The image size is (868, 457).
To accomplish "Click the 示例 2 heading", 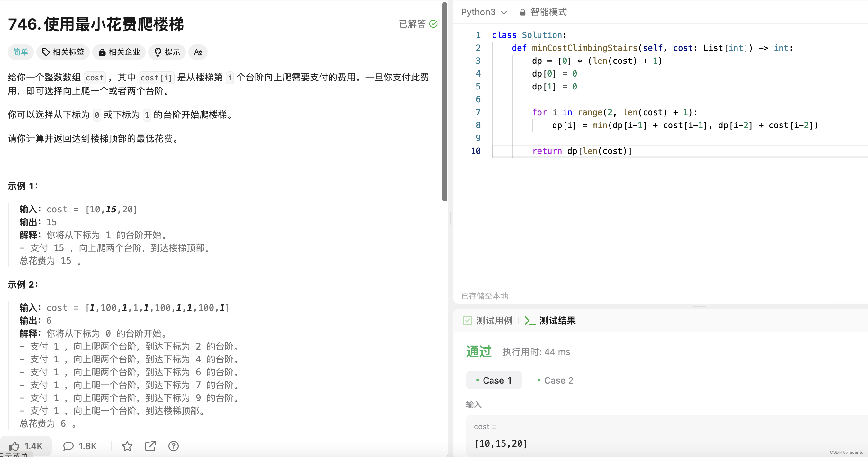I will (x=23, y=284).
